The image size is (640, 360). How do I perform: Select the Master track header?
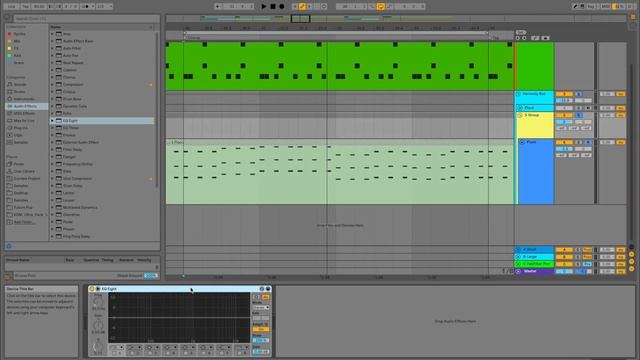pos(535,271)
